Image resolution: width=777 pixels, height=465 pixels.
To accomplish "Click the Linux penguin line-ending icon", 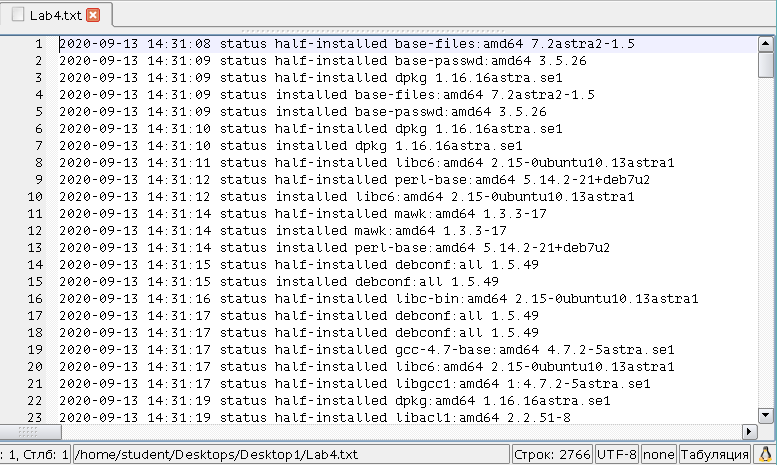I will click(x=765, y=454).
